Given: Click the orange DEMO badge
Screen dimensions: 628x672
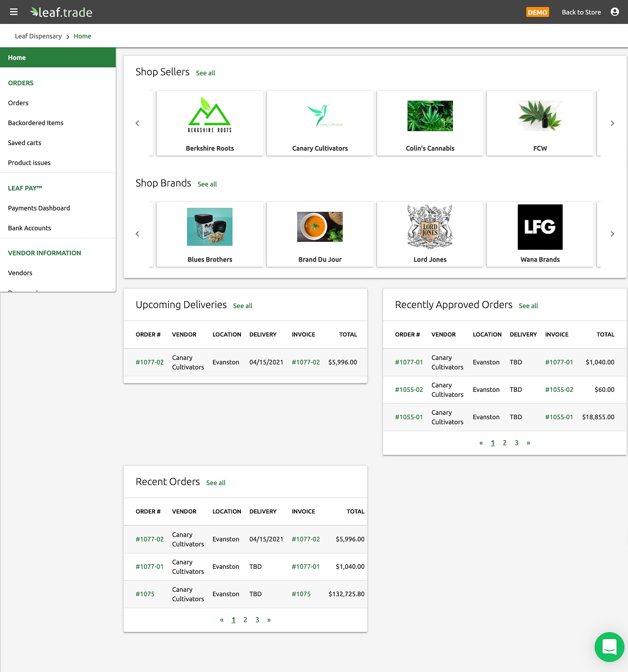Looking at the screenshot, I should pyautogui.click(x=538, y=12).
